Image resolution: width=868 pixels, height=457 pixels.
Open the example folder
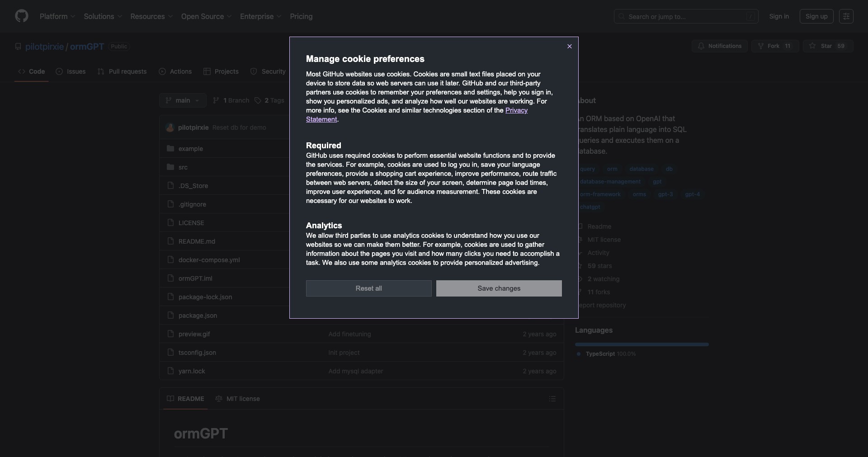(x=190, y=149)
